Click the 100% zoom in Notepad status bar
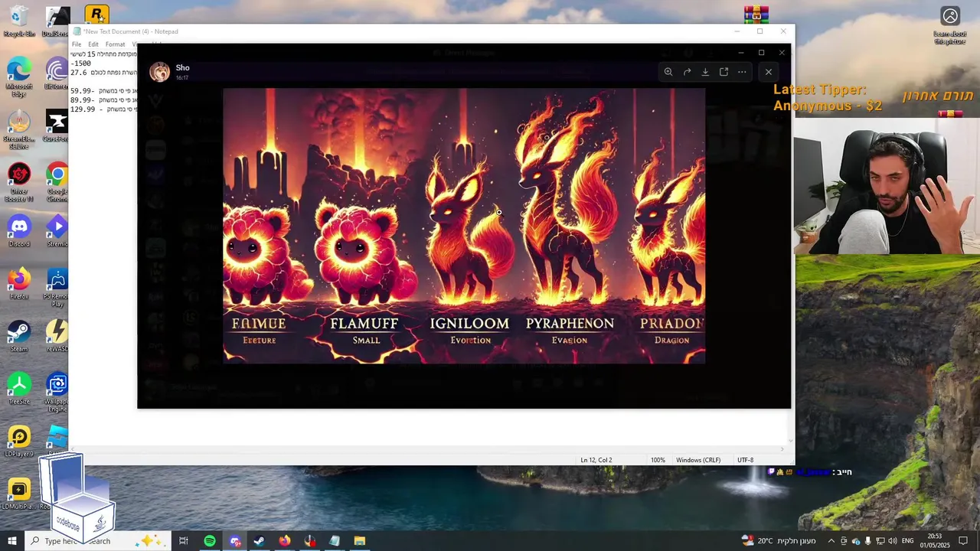This screenshot has width=980, height=551. tap(658, 460)
